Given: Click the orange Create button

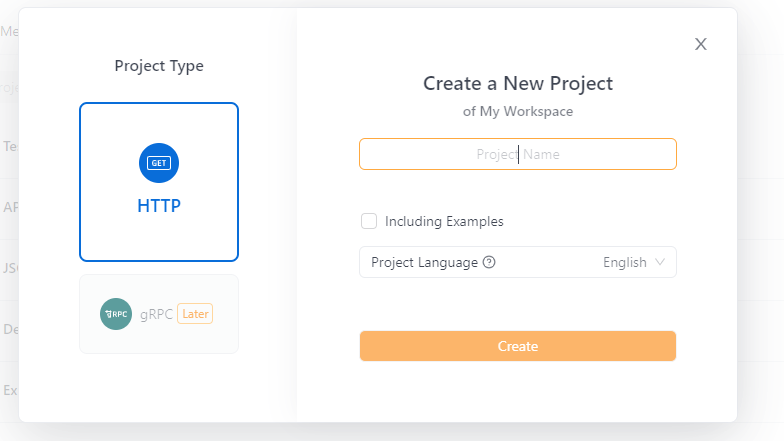Looking at the screenshot, I should (x=518, y=346).
